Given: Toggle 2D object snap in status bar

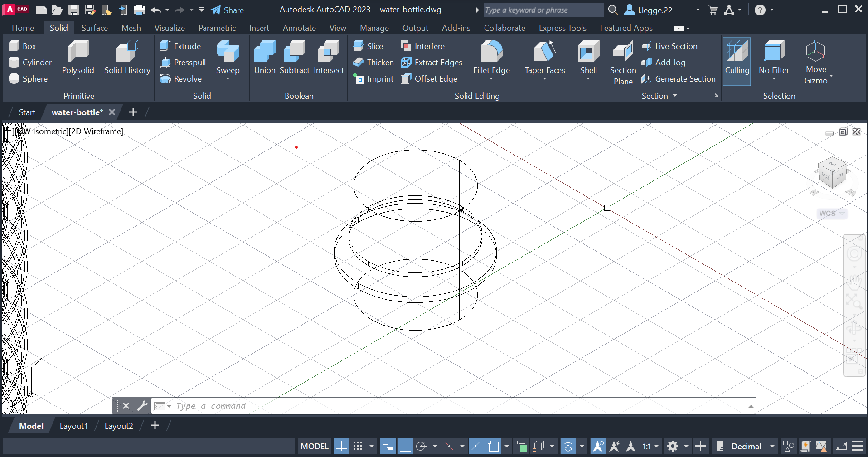Looking at the screenshot, I should pos(493,446).
